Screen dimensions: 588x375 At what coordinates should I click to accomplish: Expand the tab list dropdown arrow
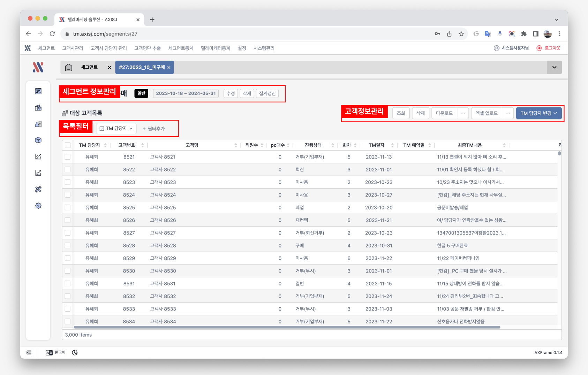coord(554,67)
